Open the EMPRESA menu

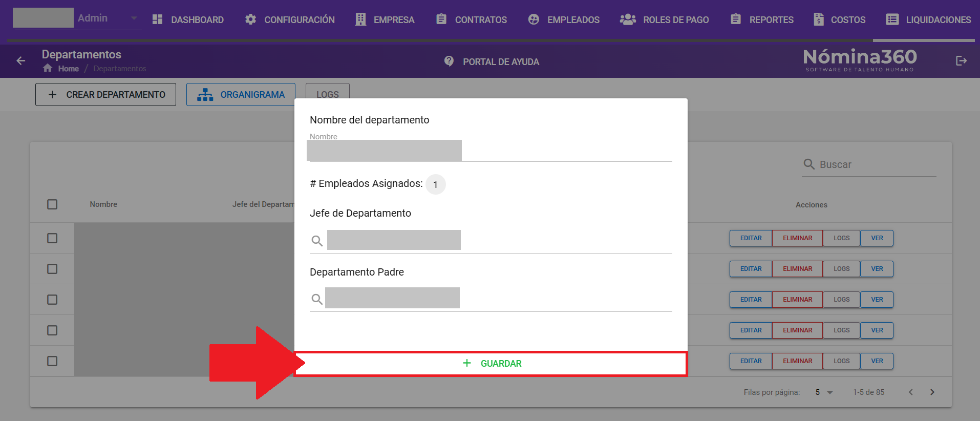point(385,19)
